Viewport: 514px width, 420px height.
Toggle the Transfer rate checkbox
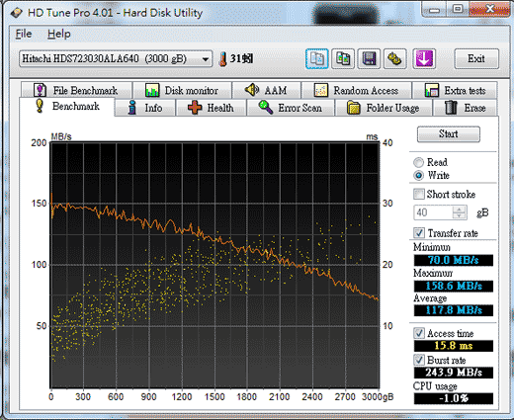(419, 233)
